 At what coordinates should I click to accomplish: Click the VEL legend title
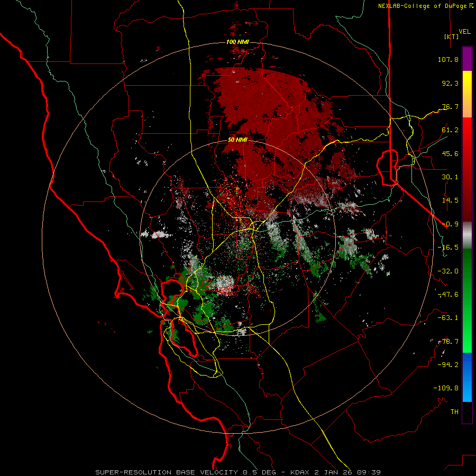pyautogui.click(x=464, y=32)
